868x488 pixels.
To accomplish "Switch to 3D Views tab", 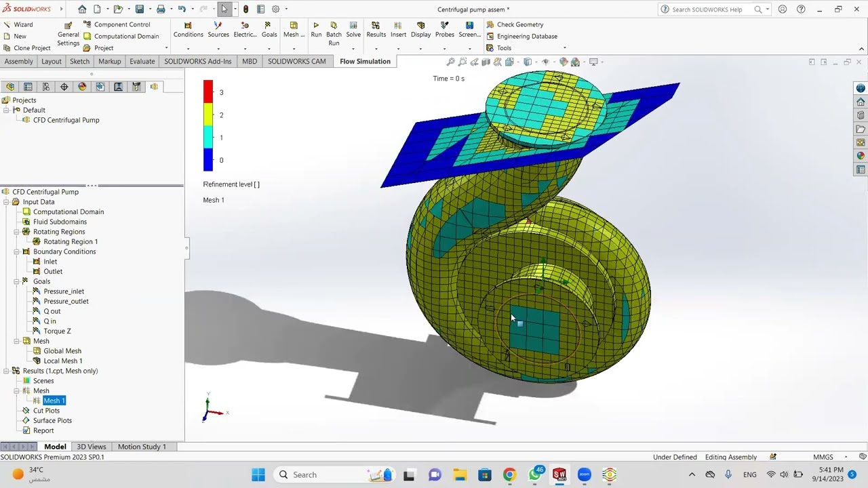I will pyautogui.click(x=92, y=447).
